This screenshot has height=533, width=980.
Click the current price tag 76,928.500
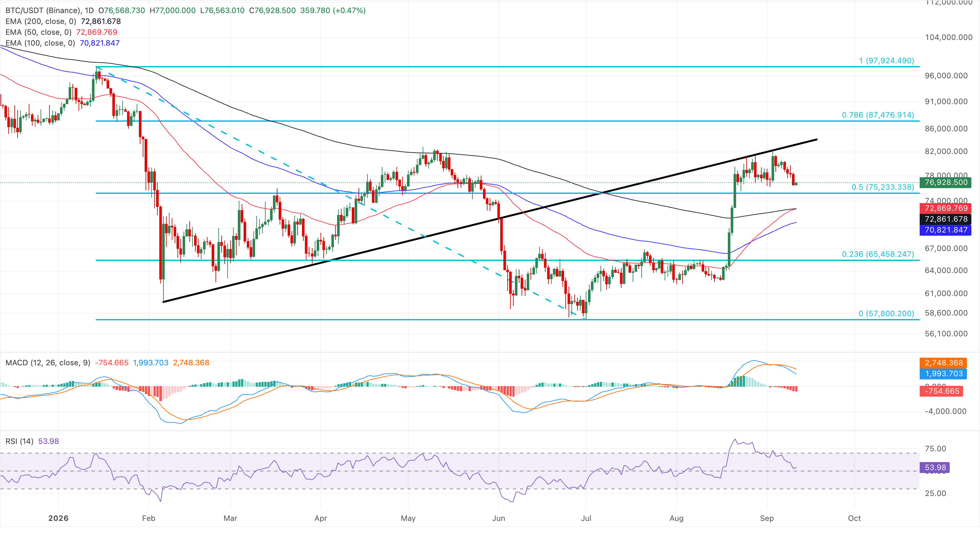tap(946, 182)
